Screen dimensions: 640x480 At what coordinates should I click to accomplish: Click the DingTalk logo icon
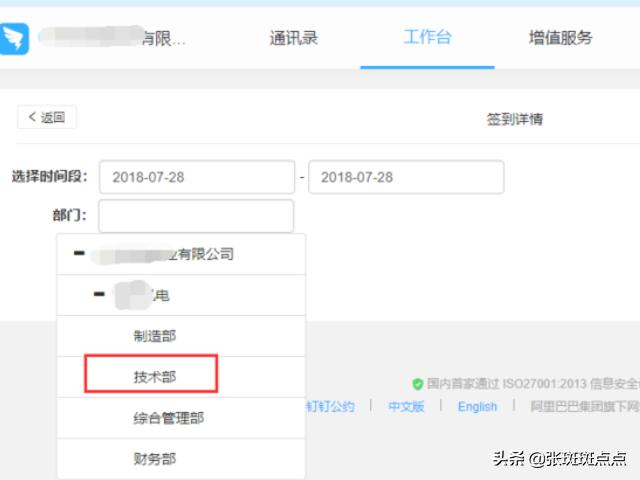point(14,39)
